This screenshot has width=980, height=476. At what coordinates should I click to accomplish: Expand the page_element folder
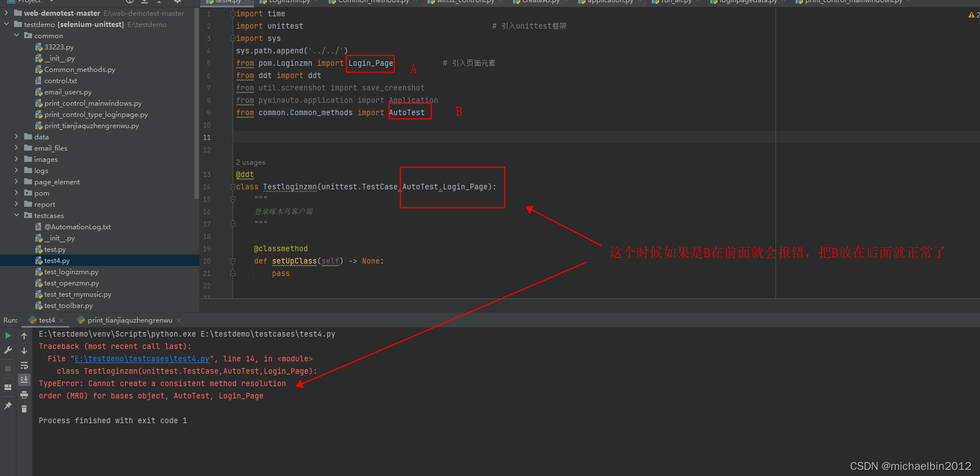click(x=17, y=182)
